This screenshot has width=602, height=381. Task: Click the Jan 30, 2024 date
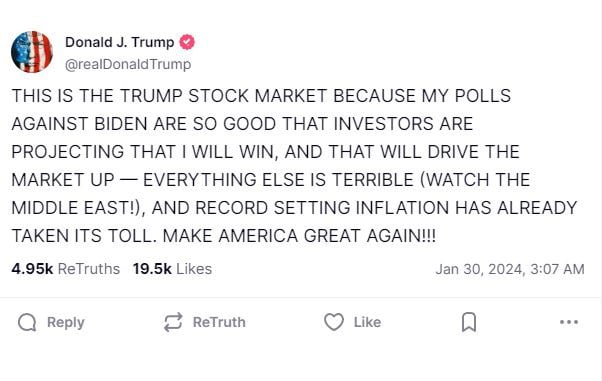coord(479,269)
